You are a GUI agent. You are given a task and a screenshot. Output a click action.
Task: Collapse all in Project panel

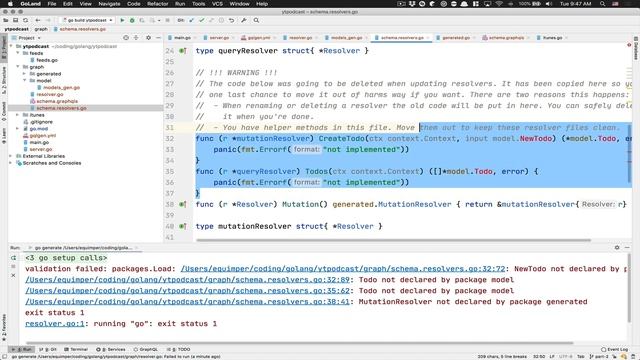click(136, 38)
